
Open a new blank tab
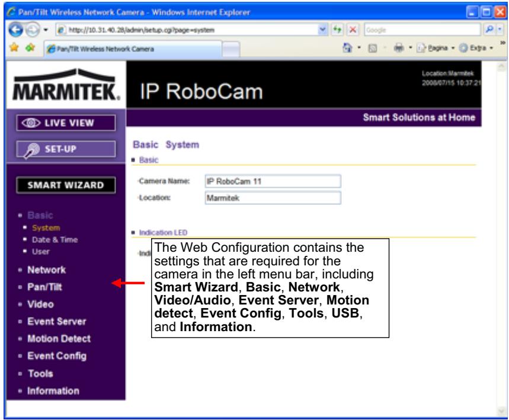click(x=231, y=50)
